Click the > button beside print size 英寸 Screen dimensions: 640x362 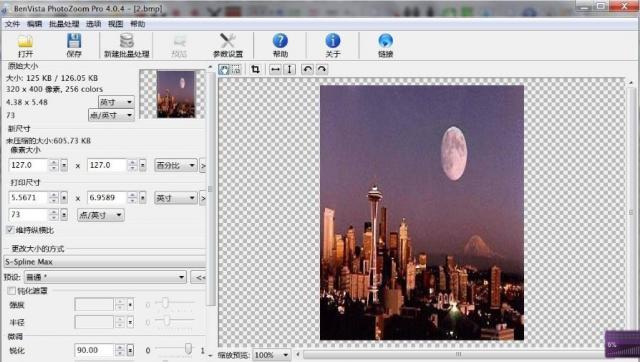click(203, 198)
